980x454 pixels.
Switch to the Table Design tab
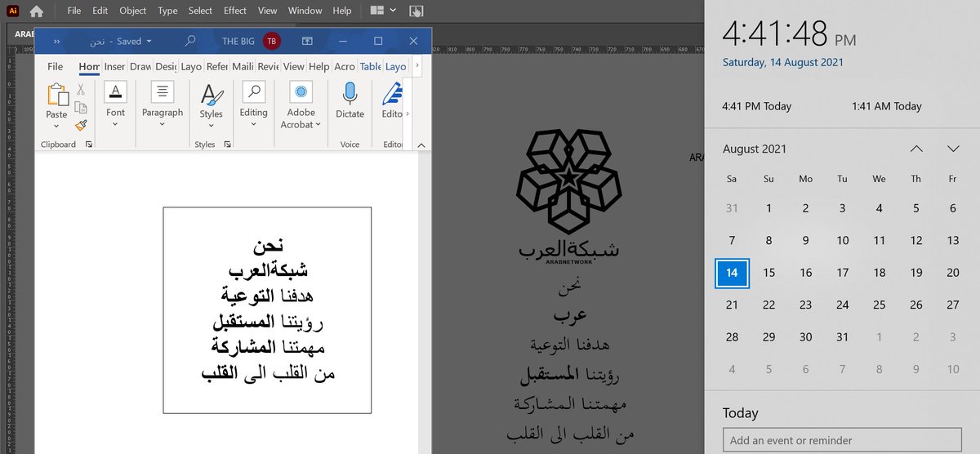(x=370, y=67)
